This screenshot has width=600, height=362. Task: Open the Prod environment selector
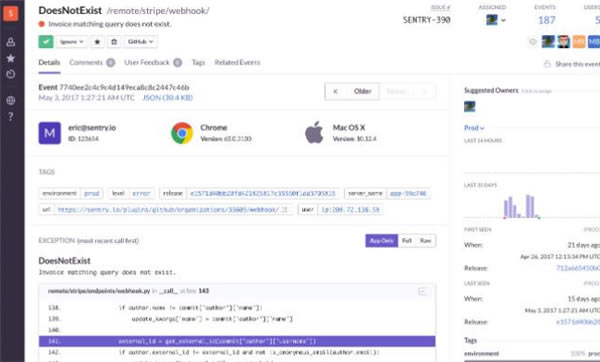(x=474, y=128)
